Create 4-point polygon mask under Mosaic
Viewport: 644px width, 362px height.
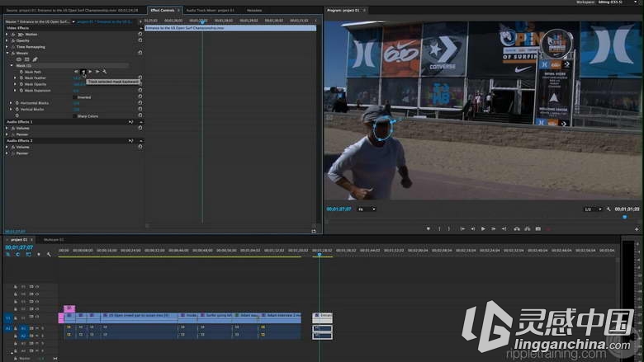(27, 59)
